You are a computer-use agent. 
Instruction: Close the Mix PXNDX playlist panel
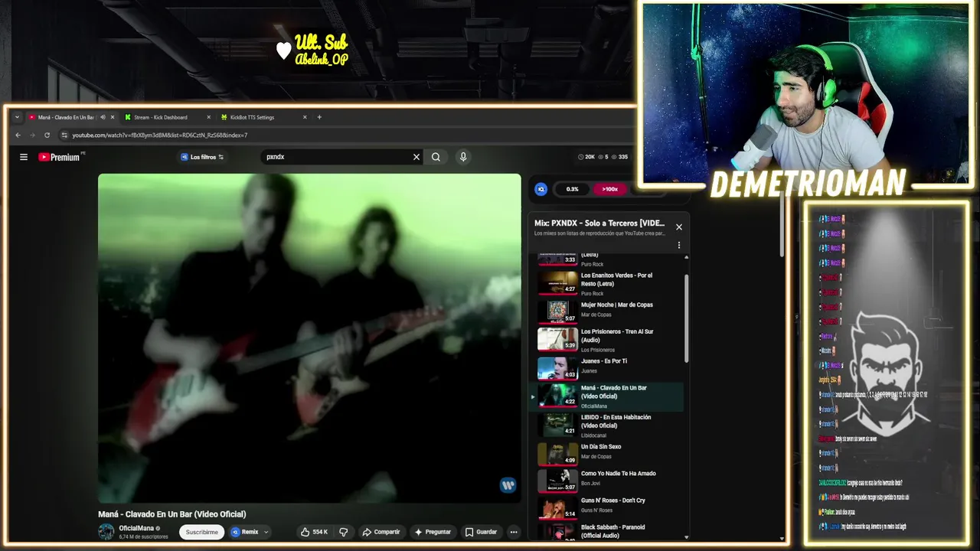(x=678, y=227)
